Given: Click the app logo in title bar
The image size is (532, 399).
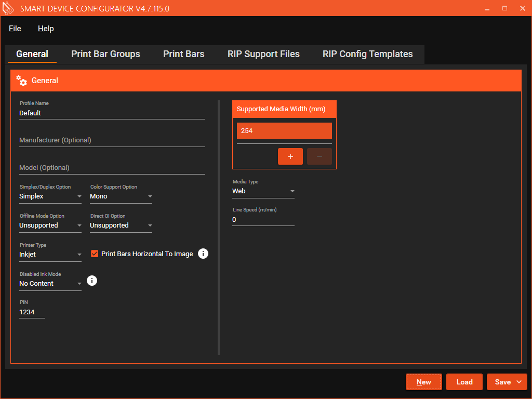Looking at the screenshot, I should (8, 8).
